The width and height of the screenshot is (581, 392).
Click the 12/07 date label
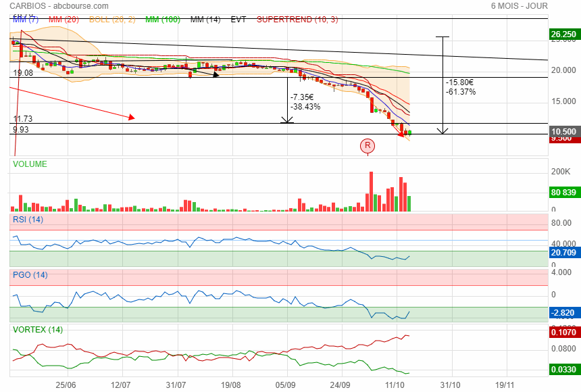click(121, 385)
